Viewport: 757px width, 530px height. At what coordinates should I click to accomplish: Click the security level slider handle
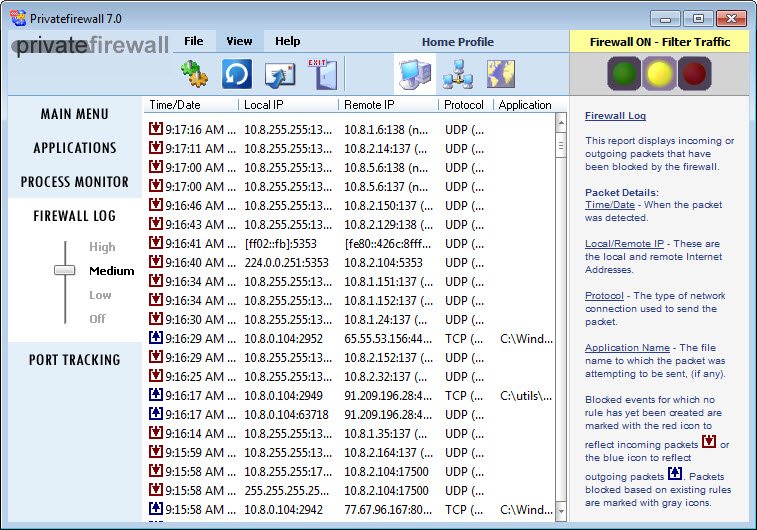pos(65,270)
